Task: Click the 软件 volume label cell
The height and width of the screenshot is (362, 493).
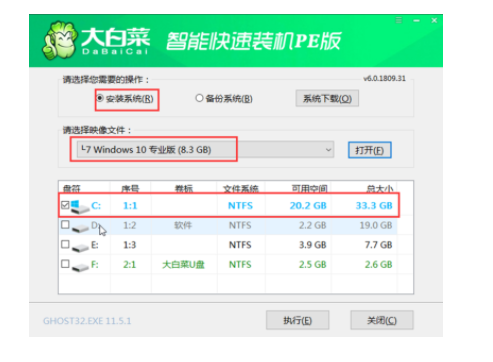Action: click(x=183, y=225)
